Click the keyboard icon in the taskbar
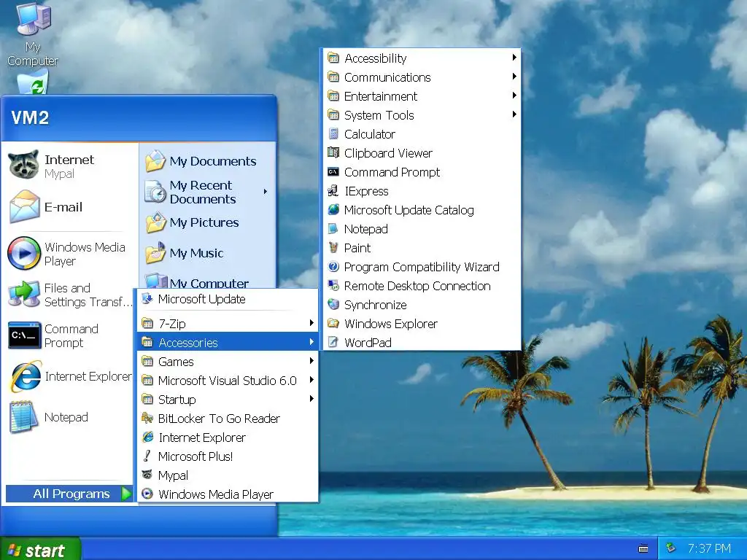This screenshot has width=747, height=560. (x=643, y=548)
